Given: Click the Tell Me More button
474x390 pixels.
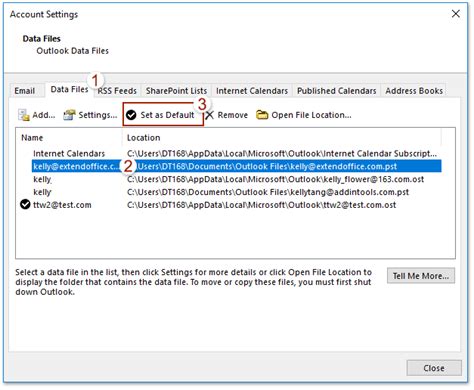Looking at the screenshot, I should tap(421, 276).
